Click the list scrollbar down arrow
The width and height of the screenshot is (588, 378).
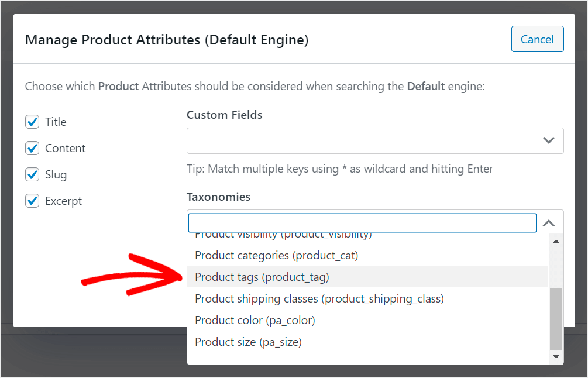556,356
